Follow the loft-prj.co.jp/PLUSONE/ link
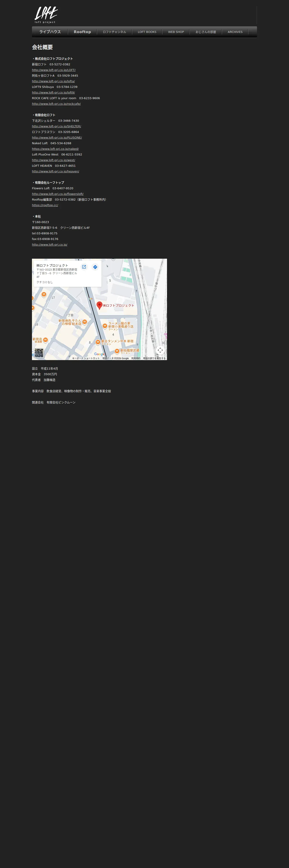289x868 pixels. [x=57, y=137]
